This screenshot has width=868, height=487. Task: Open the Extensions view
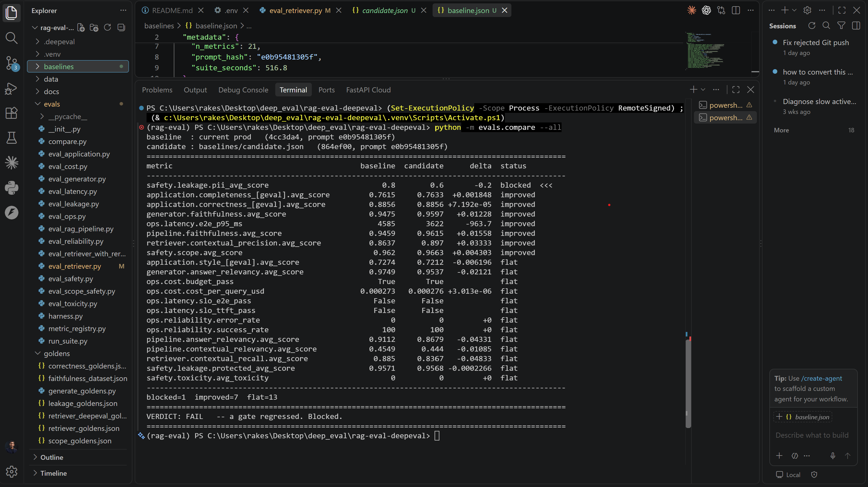[11, 113]
